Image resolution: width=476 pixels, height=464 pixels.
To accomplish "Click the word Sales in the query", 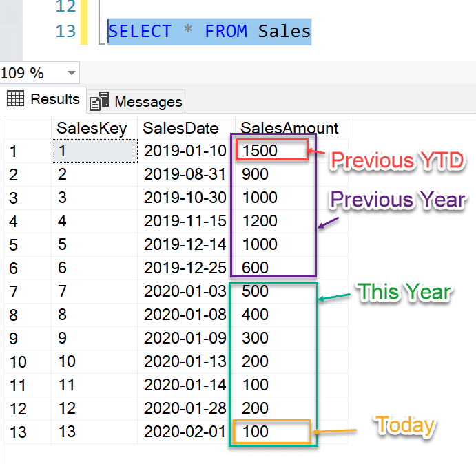I will 284,32.
